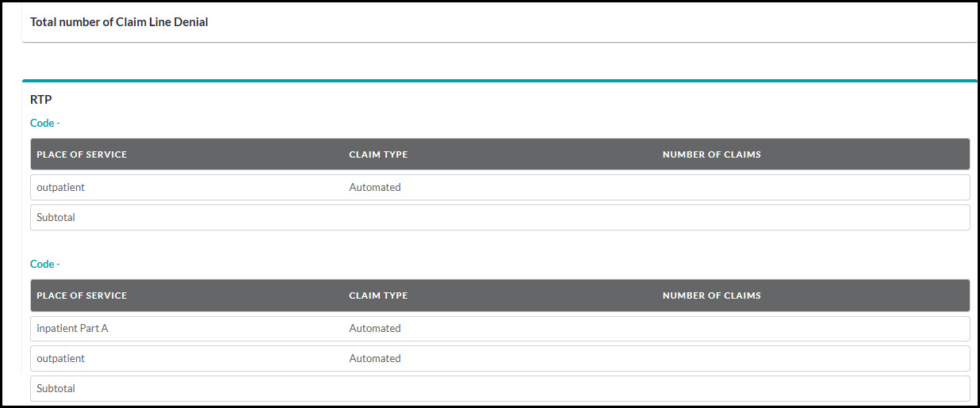
Task: Select the Subtotal row of the second table
Action: (56, 389)
